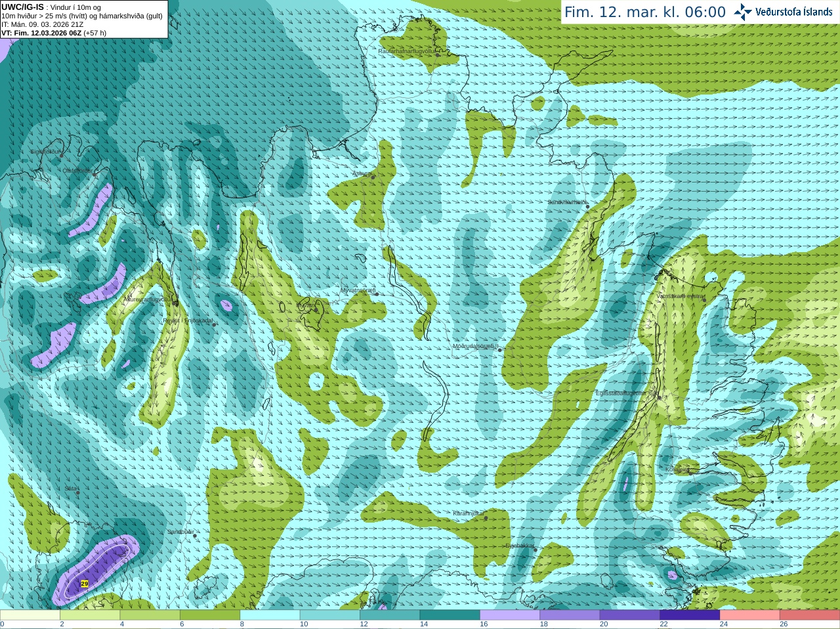Click the 0–2 m/s legend swatch

click(x=30, y=615)
